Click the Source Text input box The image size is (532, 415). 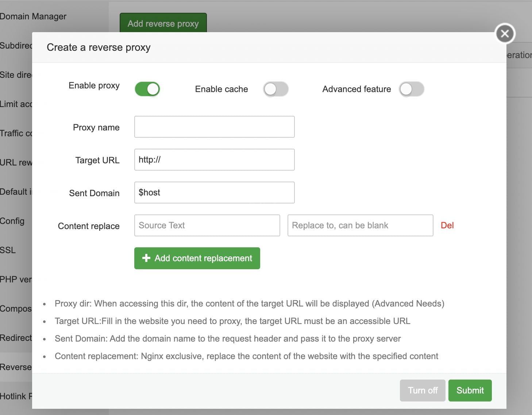tap(207, 225)
